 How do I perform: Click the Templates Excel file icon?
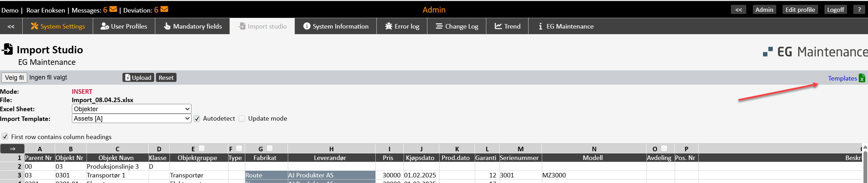(x=862, y=78)
